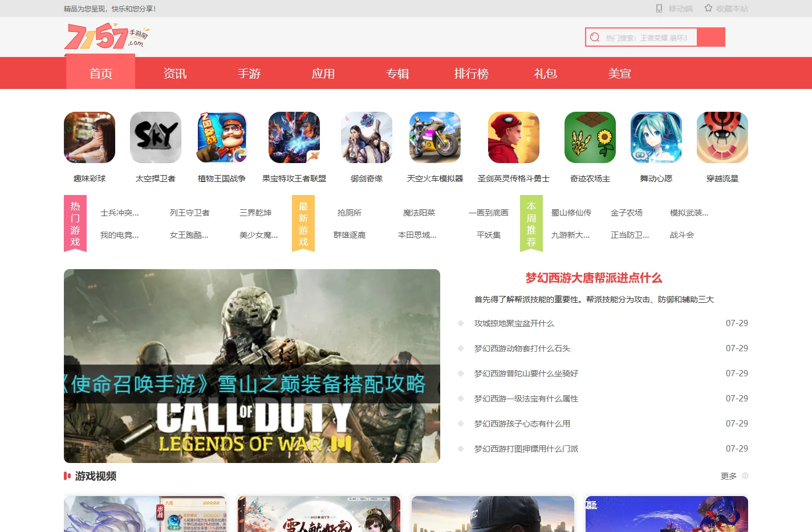Open the 本田思域... link
The width and height of the screenshot is (812, 532).
click(417, 235)
